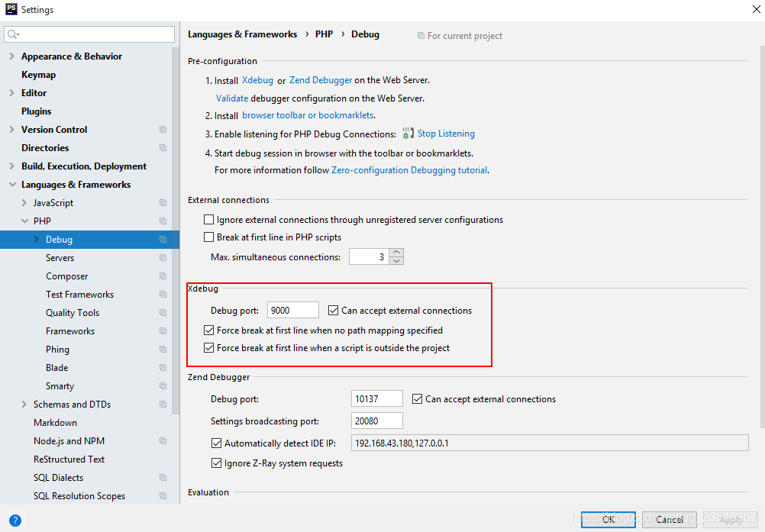Click Settings broadcasting port field
The image size is (765, 532).
376,421
